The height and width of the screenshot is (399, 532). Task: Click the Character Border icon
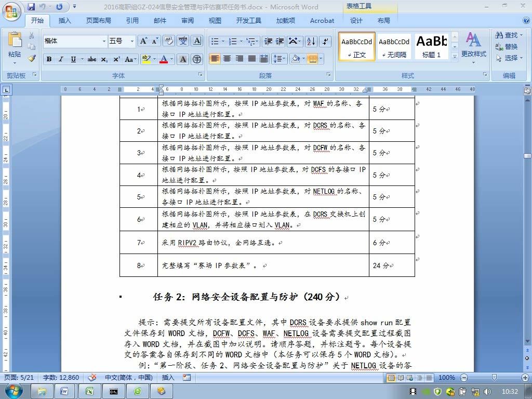[197, 41]
